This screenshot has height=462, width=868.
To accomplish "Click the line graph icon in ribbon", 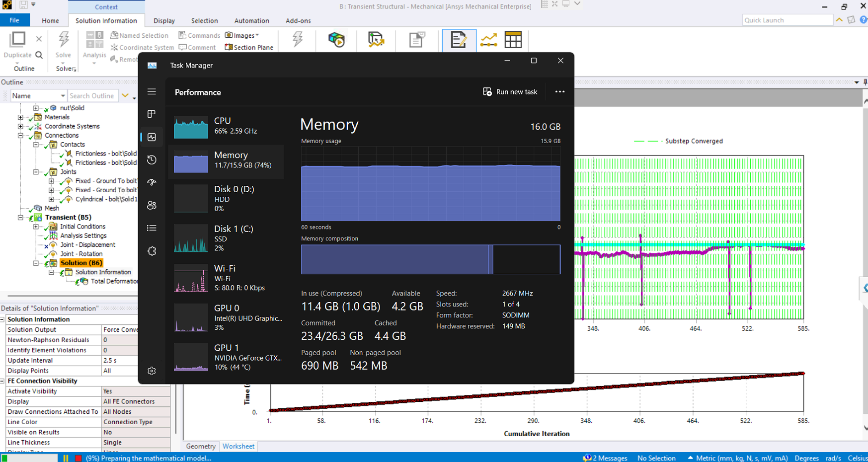I will 489,40.
